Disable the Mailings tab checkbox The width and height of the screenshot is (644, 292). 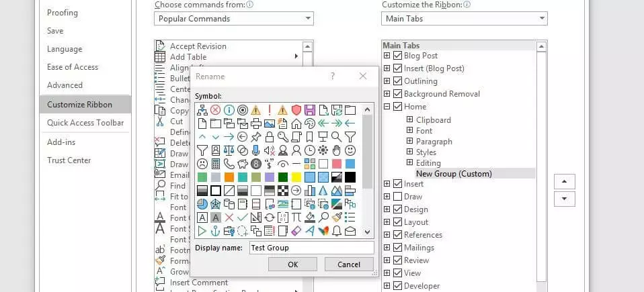tap(397, 248)
